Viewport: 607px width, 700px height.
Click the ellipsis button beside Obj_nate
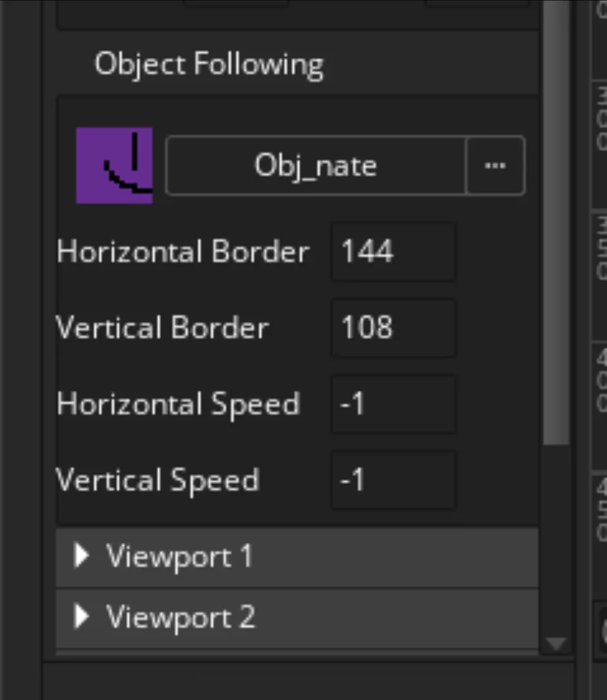[495, 166]
